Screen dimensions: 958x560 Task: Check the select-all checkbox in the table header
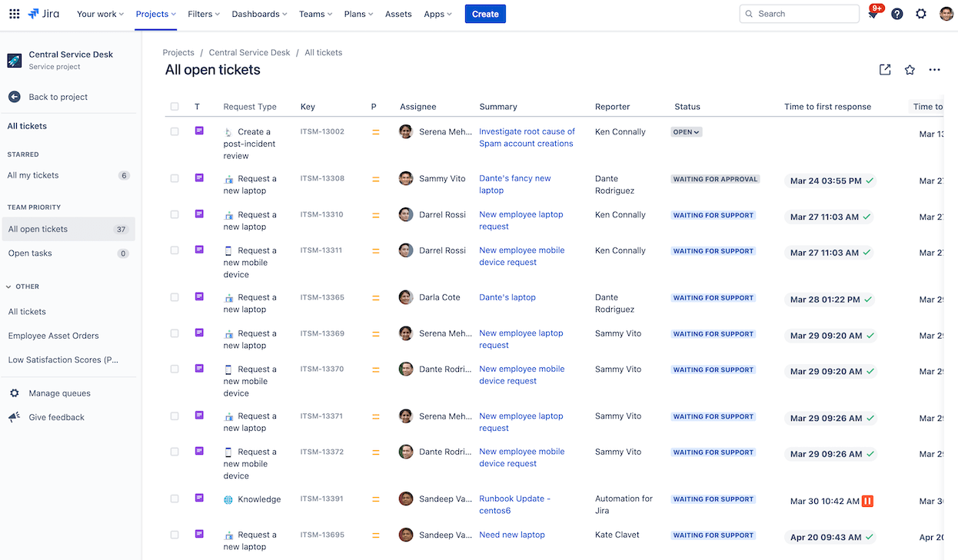coord(175,107)
